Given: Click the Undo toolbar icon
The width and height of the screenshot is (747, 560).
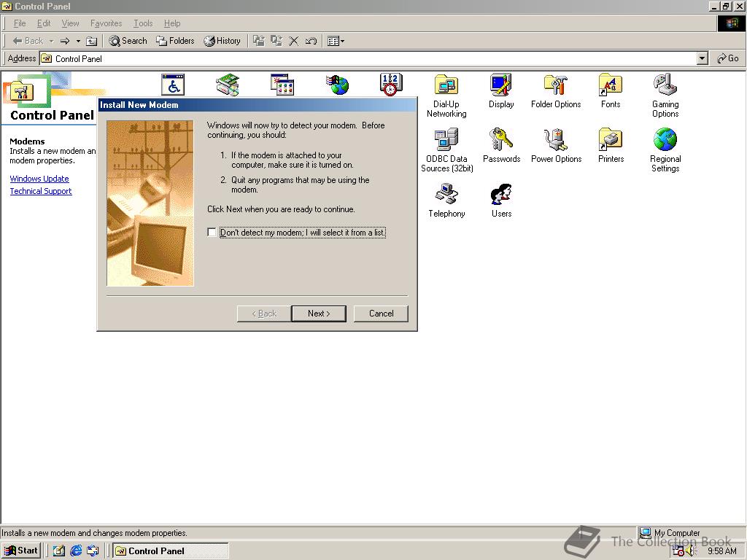Looking at the screenshot, I should pyautogui.click(x=311, y=41).
